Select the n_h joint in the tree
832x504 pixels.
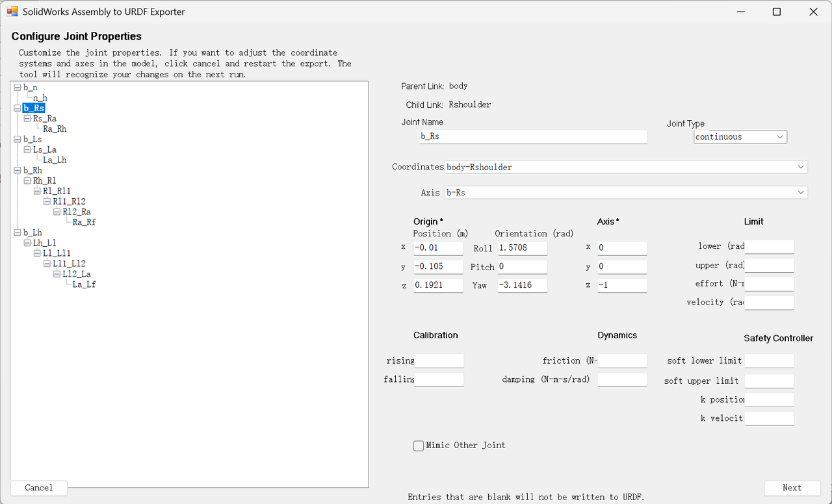pos(40,98)
